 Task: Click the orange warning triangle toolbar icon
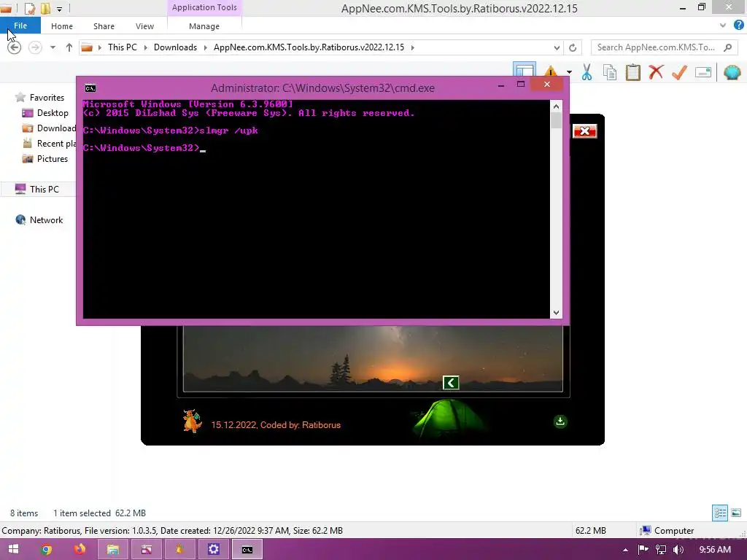point(550,71)
